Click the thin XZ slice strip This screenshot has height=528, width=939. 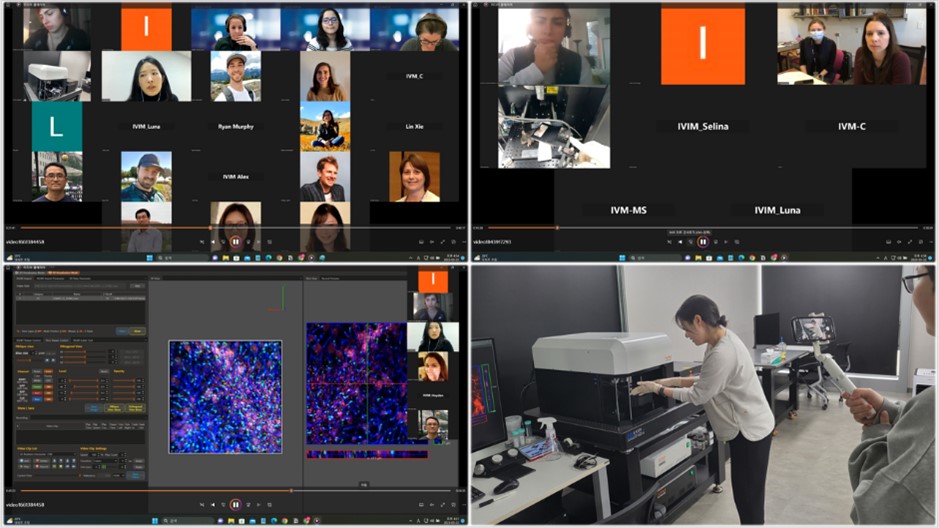coord(367,454)
